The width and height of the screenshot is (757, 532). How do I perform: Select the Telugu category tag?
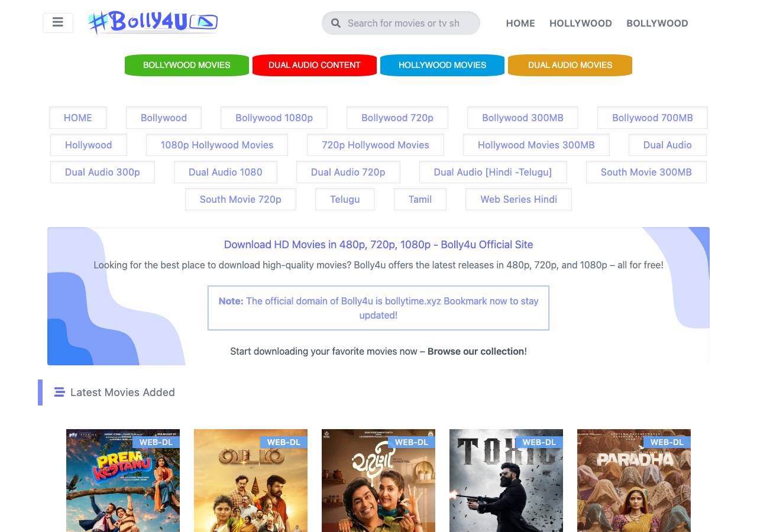click(x=345, y=199)
